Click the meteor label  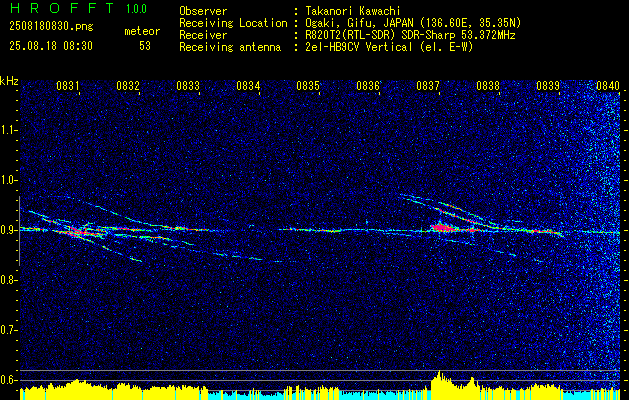coord(142,31)
